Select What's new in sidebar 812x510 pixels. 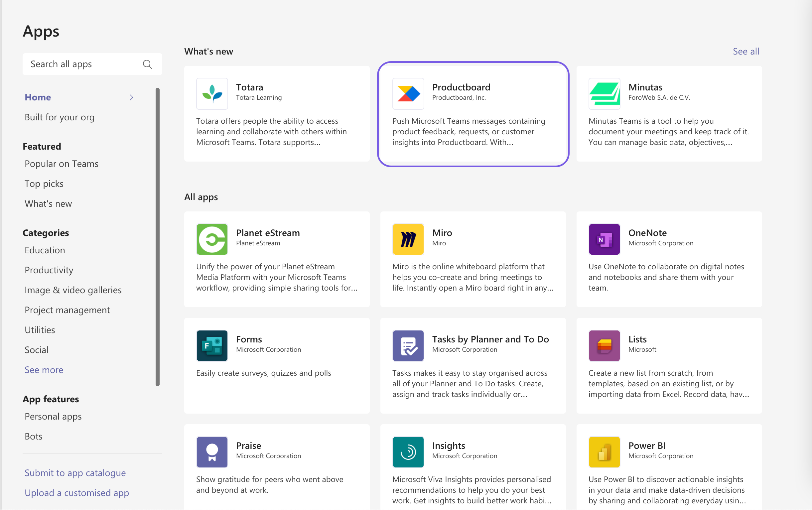pyautogui.click(x=48, y=203)
